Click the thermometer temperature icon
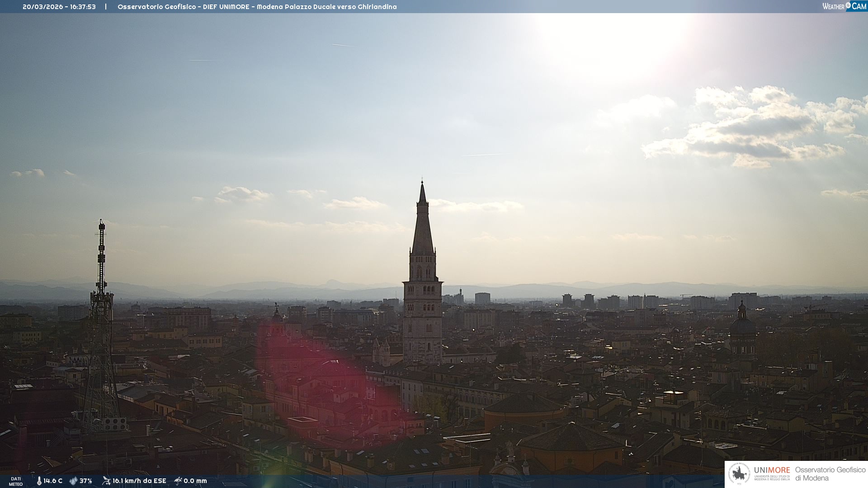 point(39,481)
